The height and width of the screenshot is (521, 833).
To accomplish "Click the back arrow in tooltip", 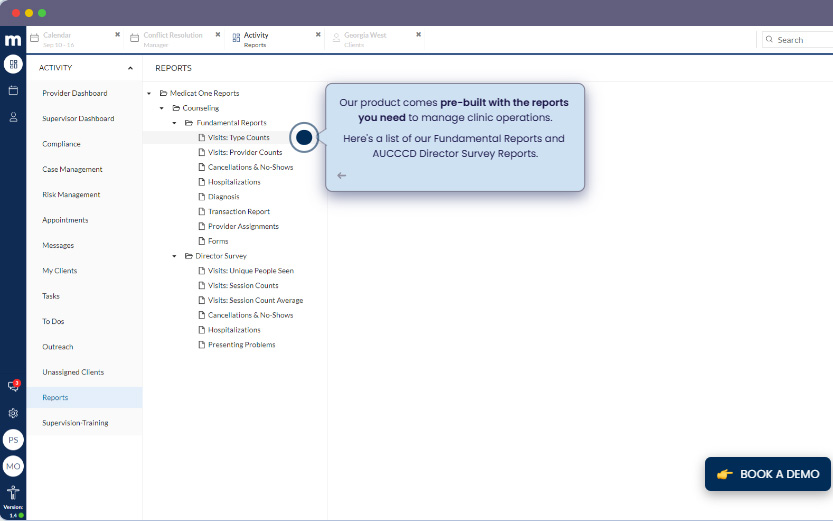I will (342, 175).
